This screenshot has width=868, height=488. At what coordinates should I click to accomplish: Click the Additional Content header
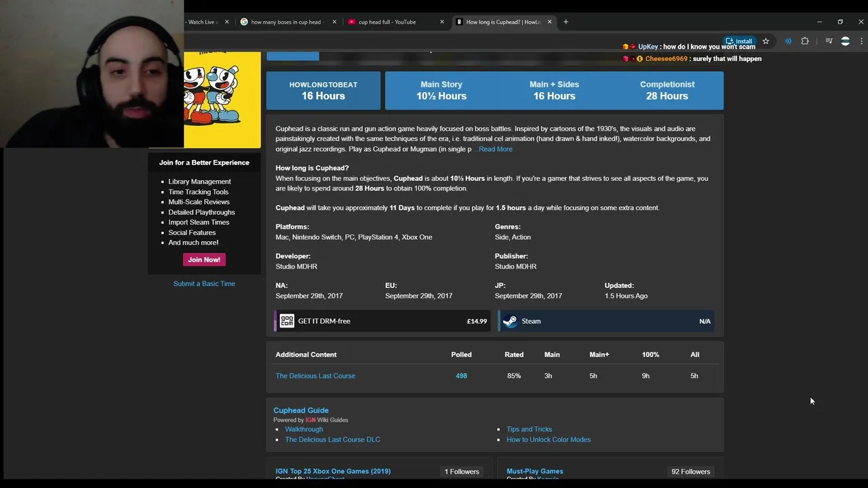tap(306, 354)
